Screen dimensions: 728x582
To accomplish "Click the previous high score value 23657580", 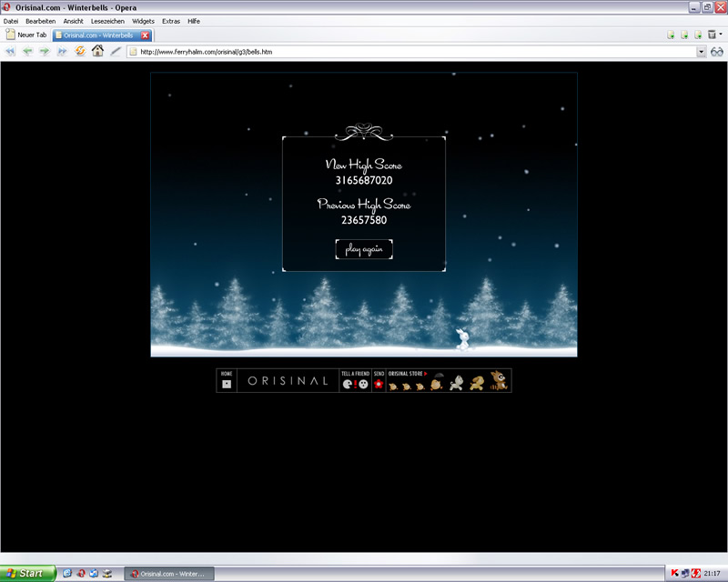I will [x=364, y=220].
